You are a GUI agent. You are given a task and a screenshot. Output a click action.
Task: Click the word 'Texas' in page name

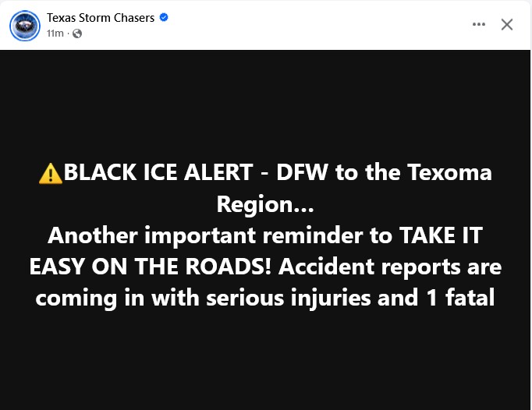[61, 18]
